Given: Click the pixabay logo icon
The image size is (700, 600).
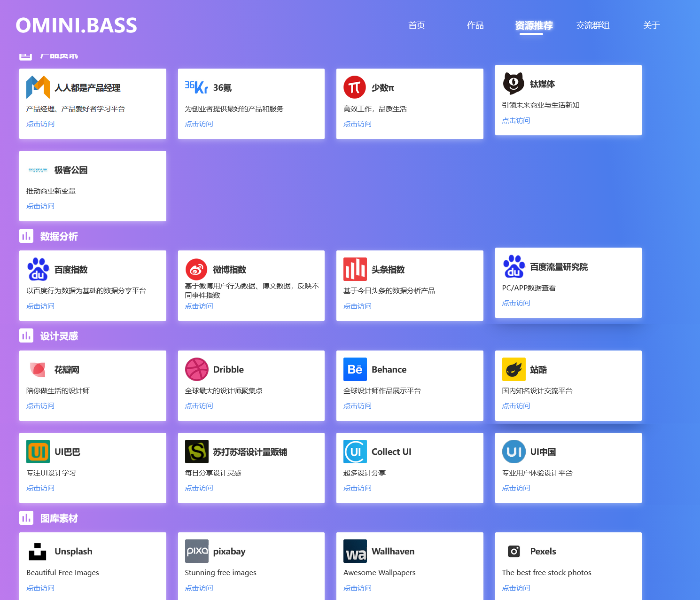Looking at the screenshot, I should 196,551.
